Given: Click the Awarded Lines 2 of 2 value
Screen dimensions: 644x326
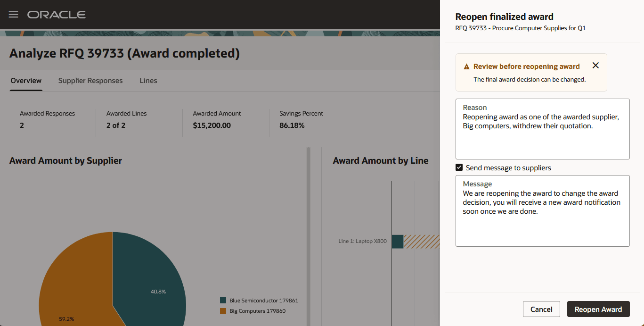Looking at the screenshot, I should (x=116, y=125).
